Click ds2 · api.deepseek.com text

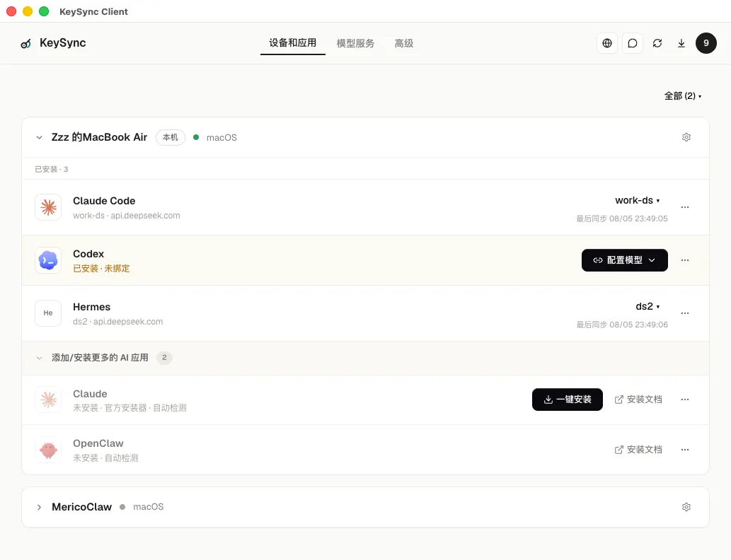click(x=118, y=322)
